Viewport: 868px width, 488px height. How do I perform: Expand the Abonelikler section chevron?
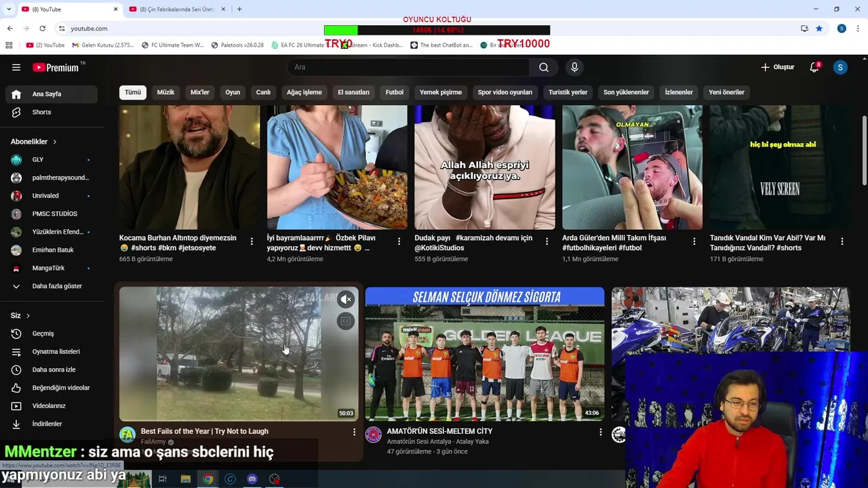54,142
